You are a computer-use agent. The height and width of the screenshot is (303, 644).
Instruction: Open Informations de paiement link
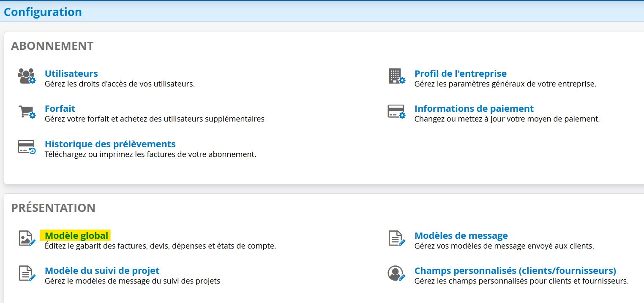(474, 108)
